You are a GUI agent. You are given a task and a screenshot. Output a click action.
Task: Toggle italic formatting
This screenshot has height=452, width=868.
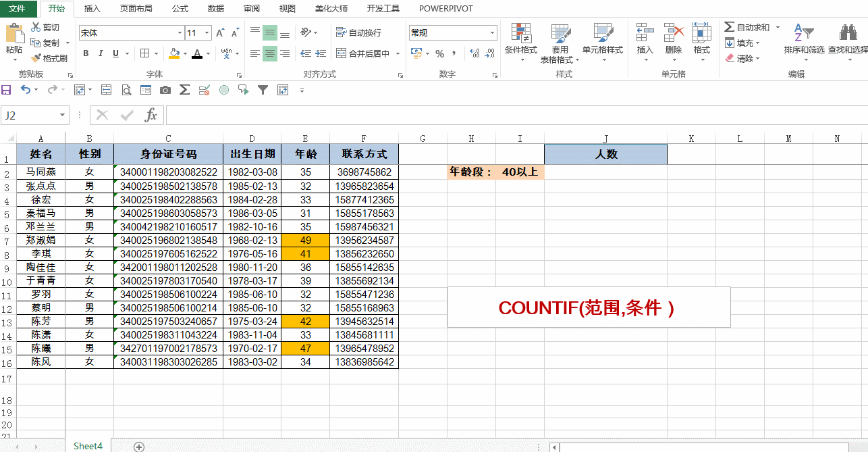click(x=101, y=53)
